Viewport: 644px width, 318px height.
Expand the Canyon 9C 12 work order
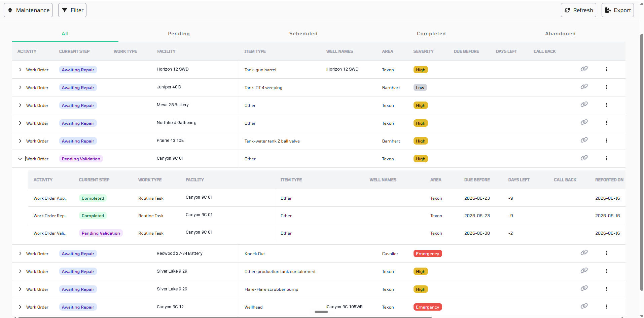pyautogui.click(x=20, y=307)
